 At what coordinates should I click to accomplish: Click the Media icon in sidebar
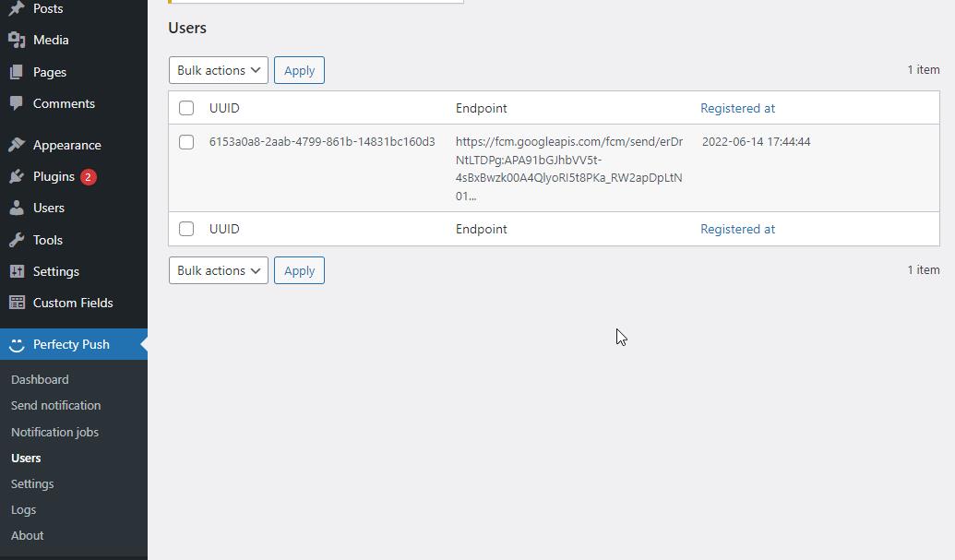point(17,41)
